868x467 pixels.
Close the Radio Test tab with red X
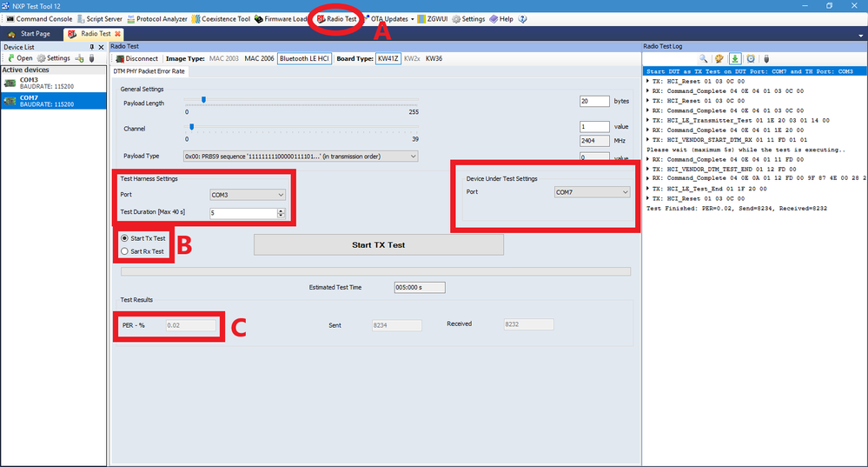pos(117,34)
